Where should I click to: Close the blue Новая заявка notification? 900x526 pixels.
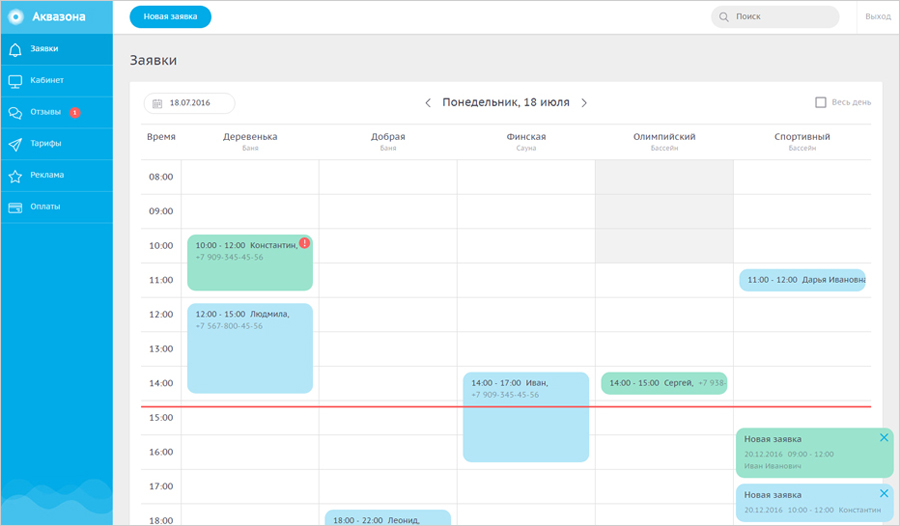(883, 493)
